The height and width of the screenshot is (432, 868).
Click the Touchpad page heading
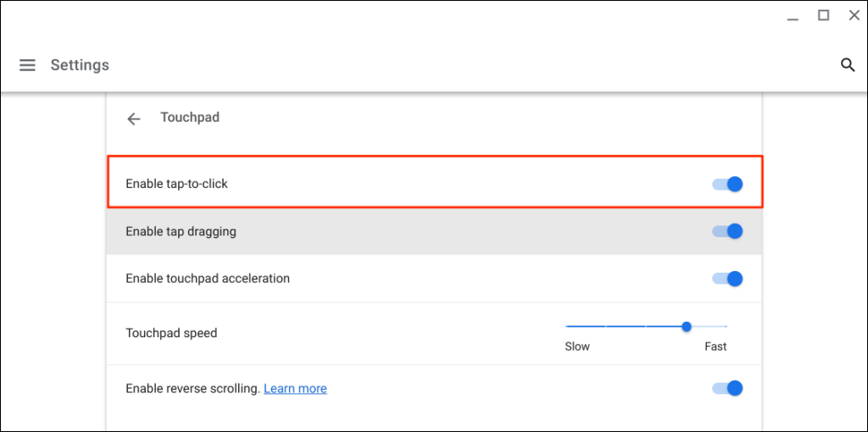point(190,118)
